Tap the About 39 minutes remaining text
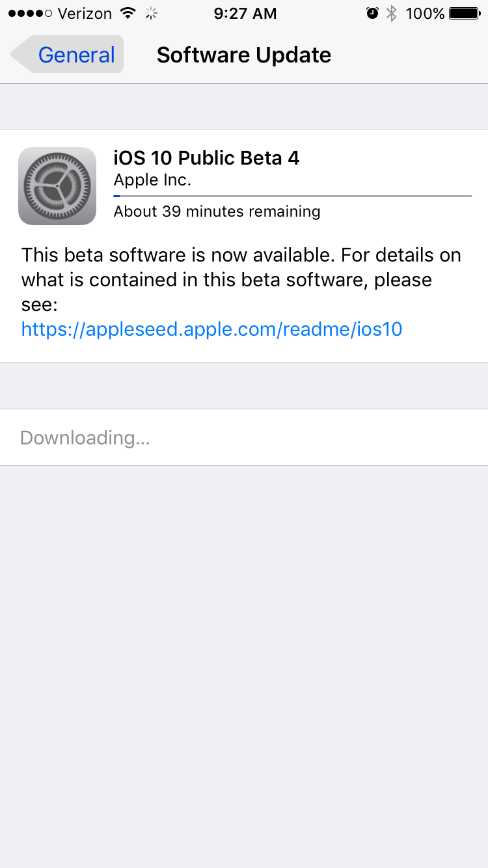Screen dimensions: 488x868 [x=217, y=211]
